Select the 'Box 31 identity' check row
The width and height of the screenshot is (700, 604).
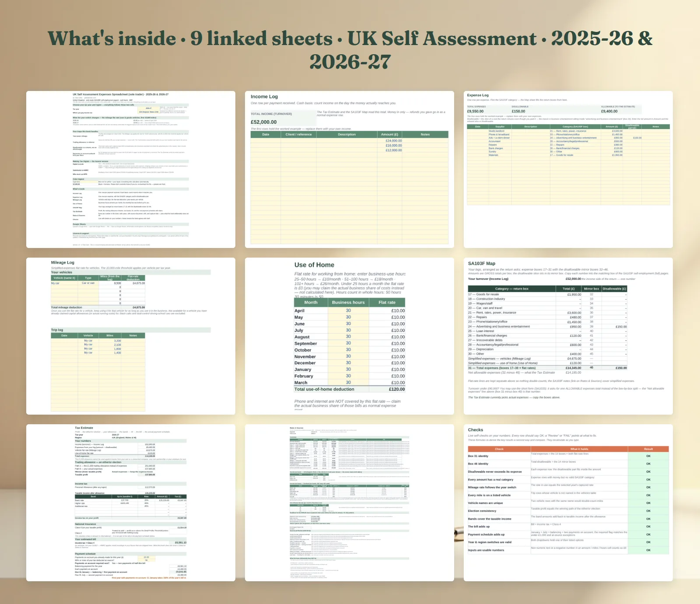coord(568,456)
